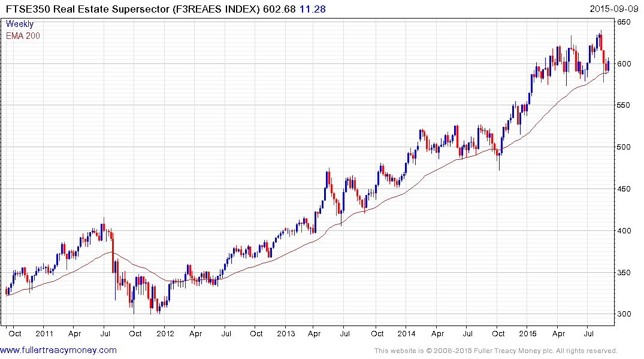Click the 2015 year label on time axis
644x359 pixels.
coord(528,333)
